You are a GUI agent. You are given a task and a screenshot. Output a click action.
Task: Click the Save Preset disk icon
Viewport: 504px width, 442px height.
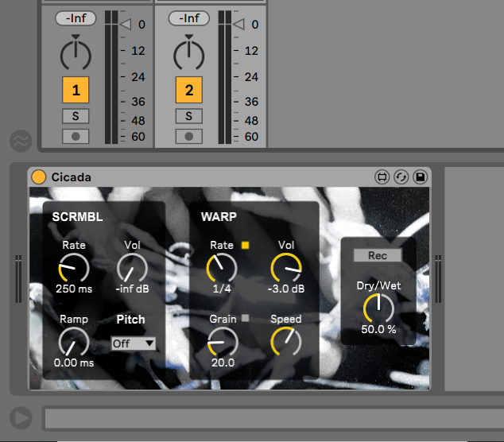pyautogui.click(x=420, y=176)
